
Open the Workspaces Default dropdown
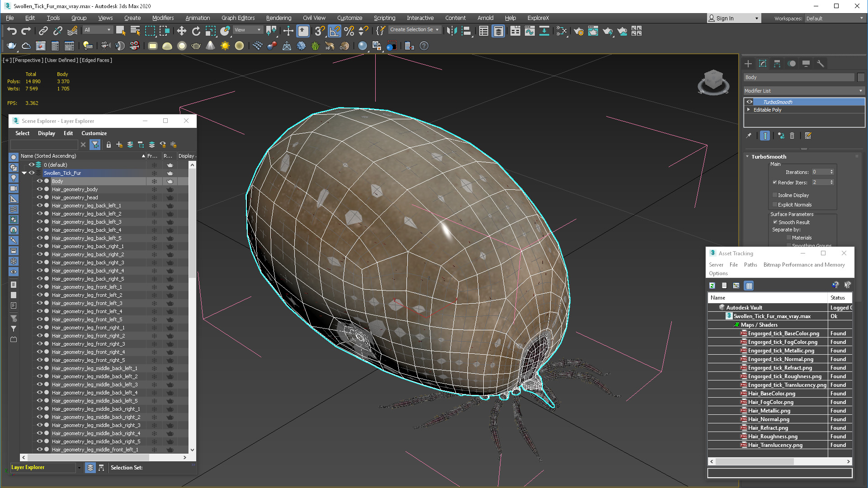pos(835,19)
